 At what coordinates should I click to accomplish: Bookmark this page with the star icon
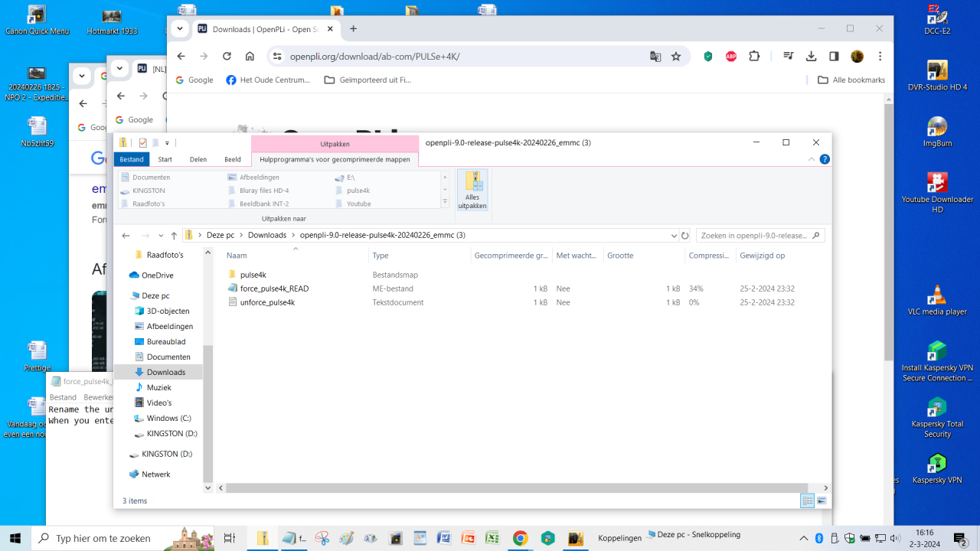tap(676, 57)
